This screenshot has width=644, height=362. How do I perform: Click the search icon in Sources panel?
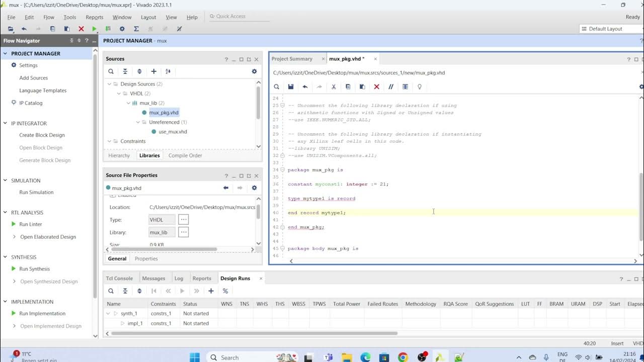tap(111, 71)
